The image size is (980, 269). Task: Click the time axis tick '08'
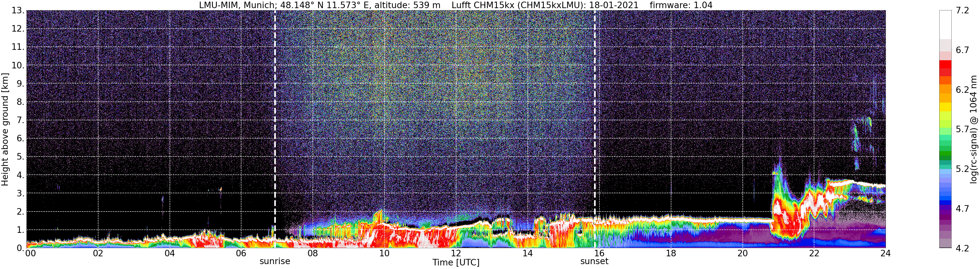pyautogui.click(x=313, y=253)
